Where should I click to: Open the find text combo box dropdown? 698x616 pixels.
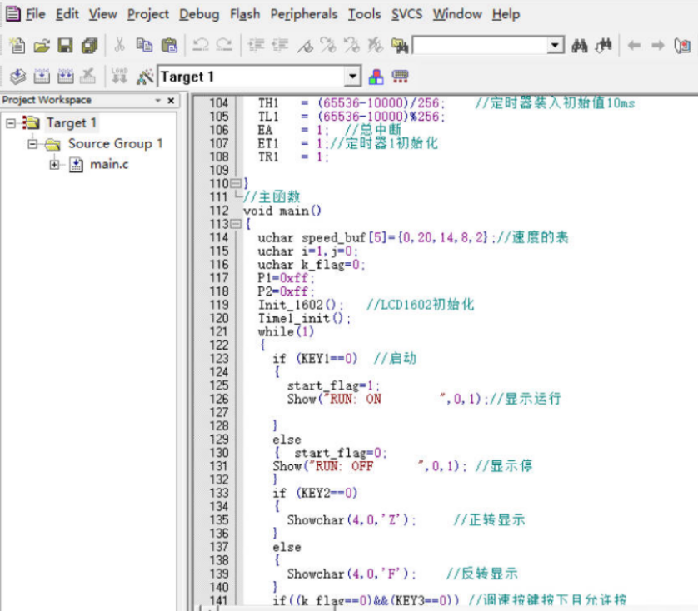[556, 46]
